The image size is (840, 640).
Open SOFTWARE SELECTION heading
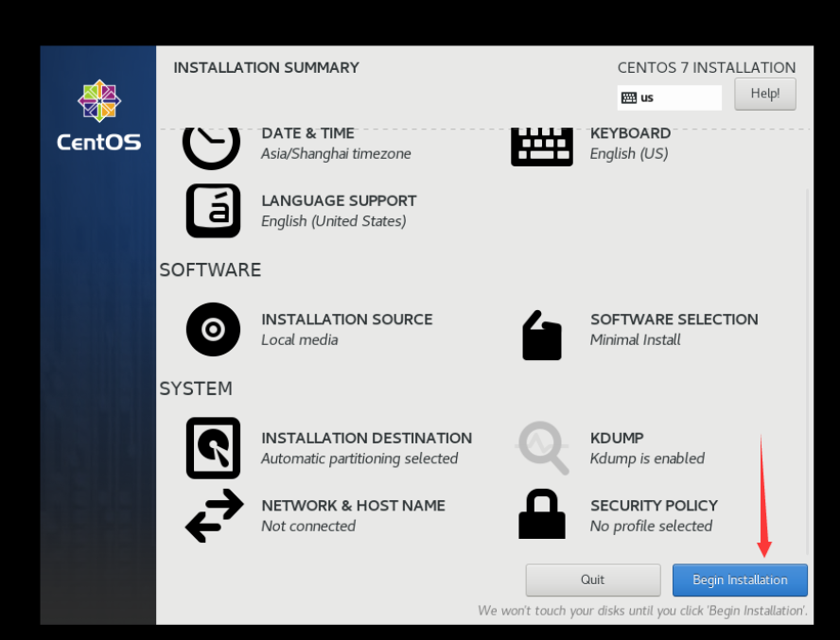tap(674, 320)
